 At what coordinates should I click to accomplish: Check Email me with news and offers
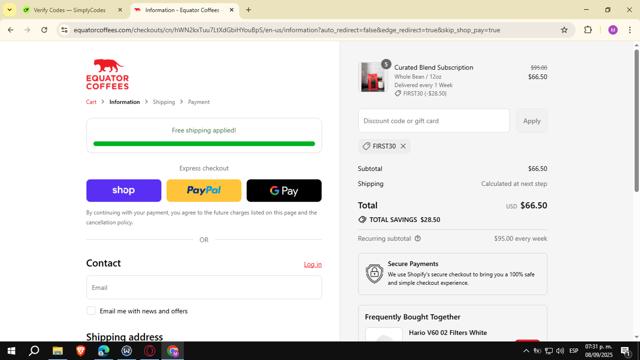pos(91,311)
